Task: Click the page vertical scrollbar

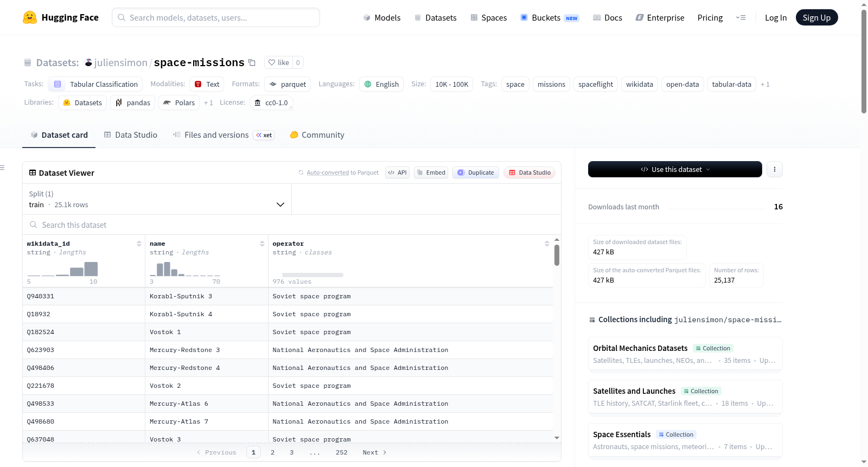Action: point(864,61)
